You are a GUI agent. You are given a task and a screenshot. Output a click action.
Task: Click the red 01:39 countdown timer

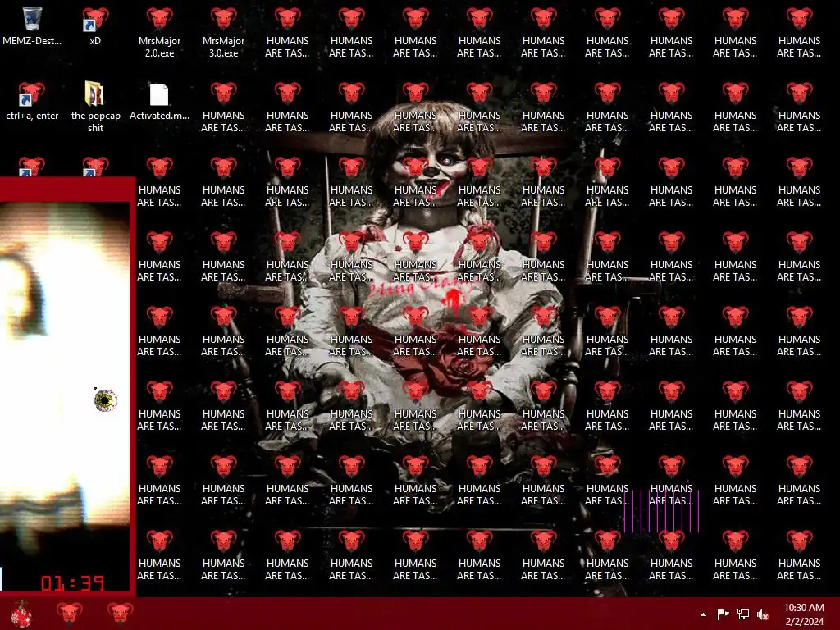pyautogui.click(x=72, y=583)
